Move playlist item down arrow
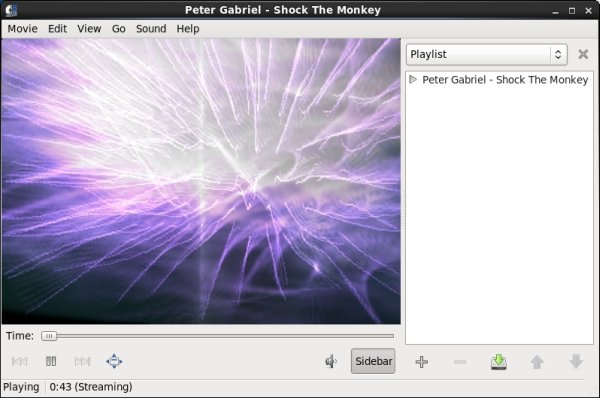 (576, 362)
